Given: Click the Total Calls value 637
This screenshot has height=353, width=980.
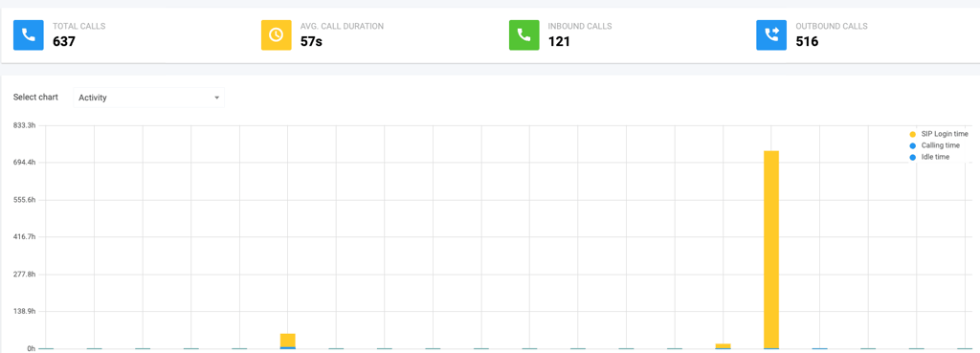Looking at the screenshot, I should point(63,42).
